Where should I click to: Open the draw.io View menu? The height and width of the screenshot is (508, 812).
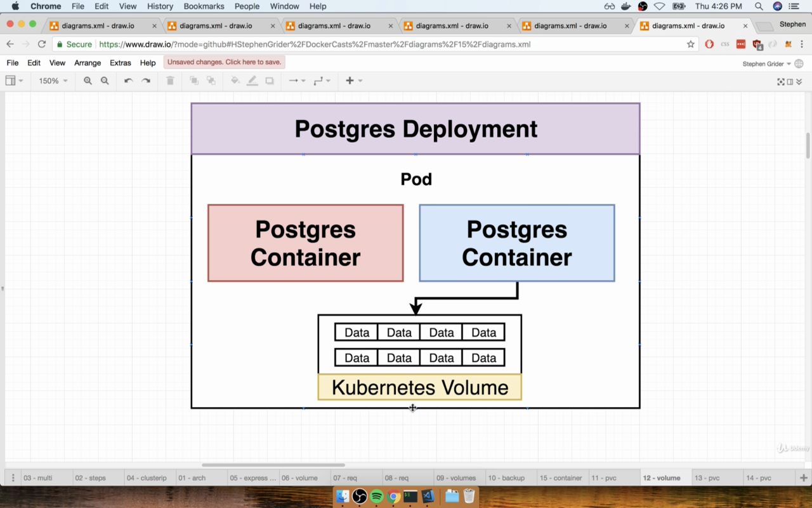click(x=57, y=63)
